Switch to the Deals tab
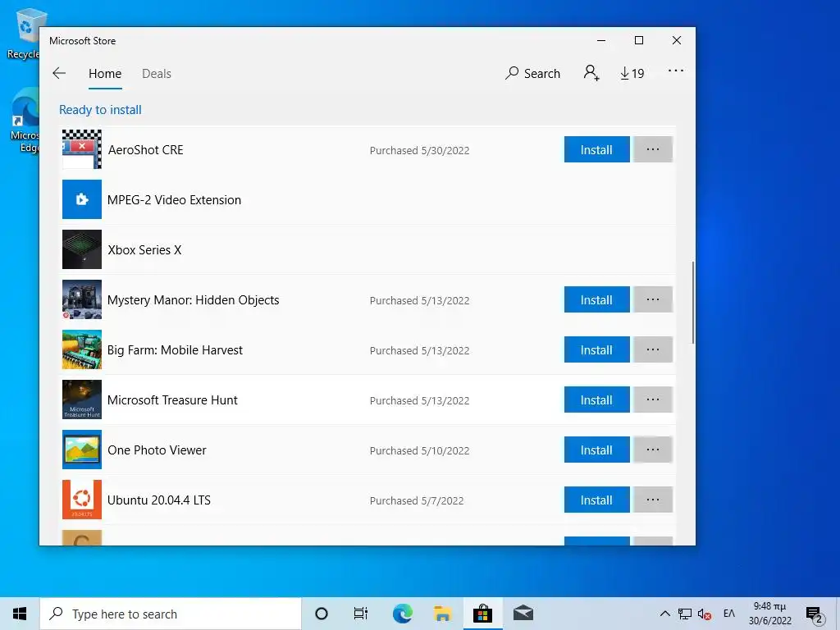The height and width of the screenshot is (630, 840). click(157, 73)
